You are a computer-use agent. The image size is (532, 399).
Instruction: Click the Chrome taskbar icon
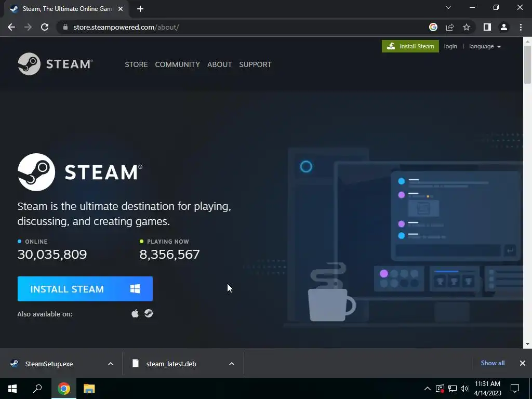pos(64,388)
